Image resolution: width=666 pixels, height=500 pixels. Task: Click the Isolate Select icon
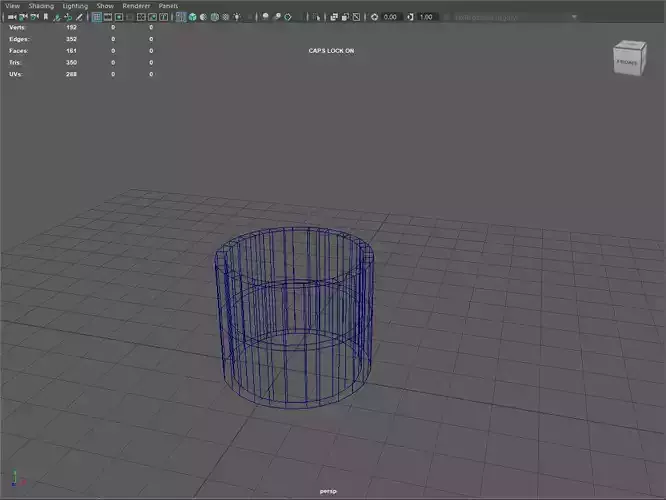[316, 17]
